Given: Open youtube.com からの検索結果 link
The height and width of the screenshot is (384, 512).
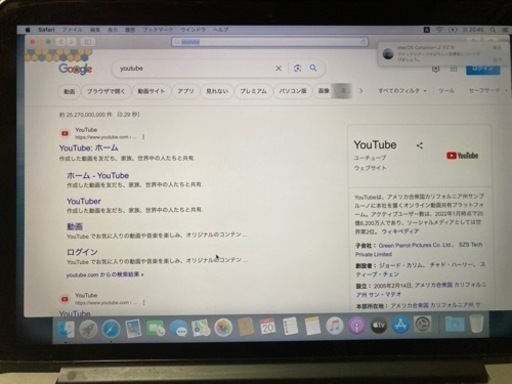Looking at the screenshot, I should (105, 275).
